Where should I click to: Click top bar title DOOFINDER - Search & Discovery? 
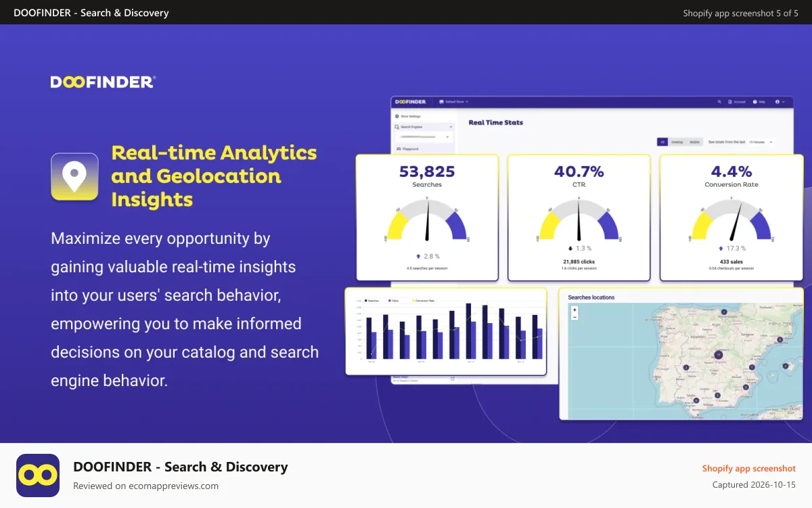point(91,13)
